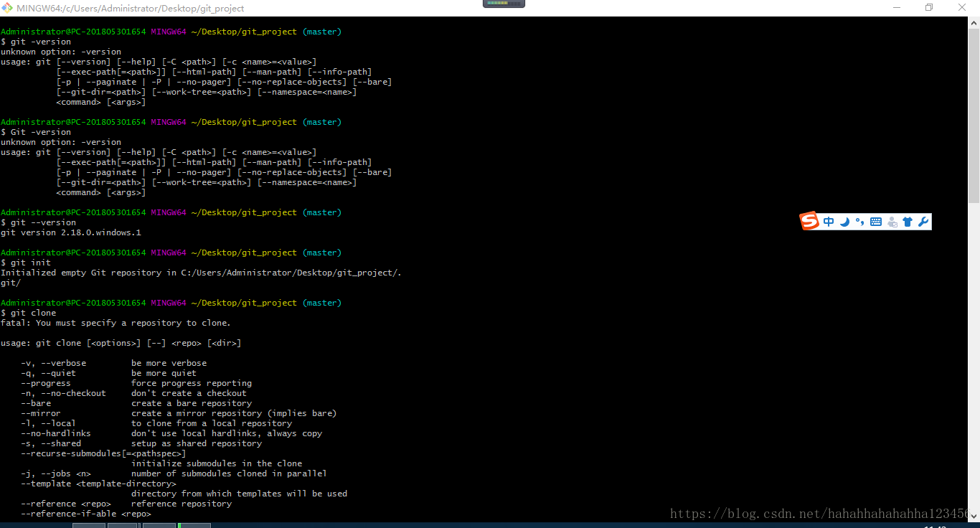Open the Sogou toolbox wrench icon

coord(923,221)
